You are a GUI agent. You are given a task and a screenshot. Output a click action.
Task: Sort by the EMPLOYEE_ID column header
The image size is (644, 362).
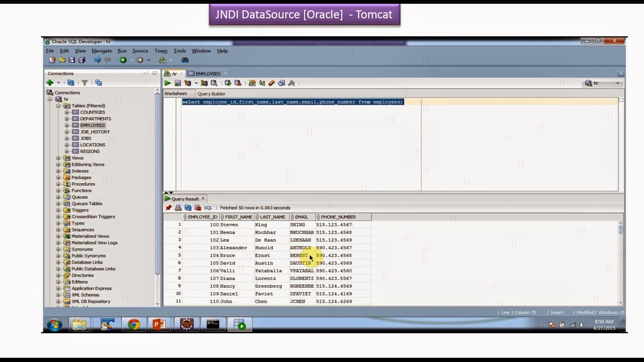[201, 217]
